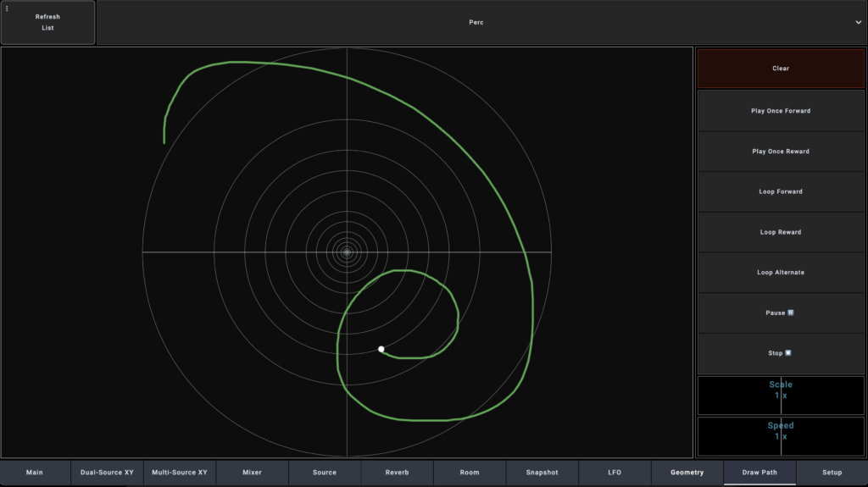
Task: Select Loop Alternate playback
Action: click(780, 273)
